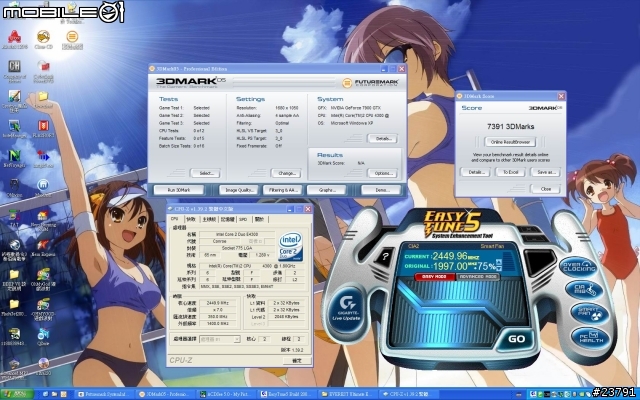Click the EasyTune5 question mark help icon
Screen dimensions: 640x400
384,257
